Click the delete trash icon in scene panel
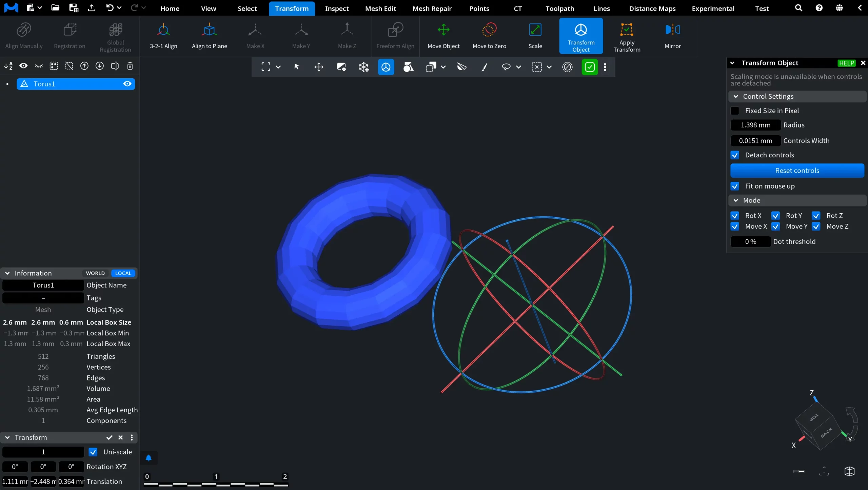This screenshot has height=490, width=868. pyautogui.click(x=130, y=66)
